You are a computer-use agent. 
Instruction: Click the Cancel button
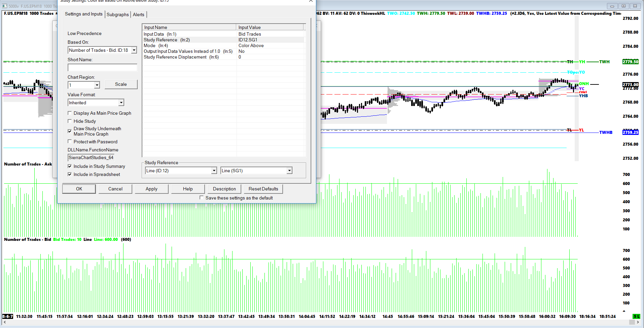[x=115, y=189]
